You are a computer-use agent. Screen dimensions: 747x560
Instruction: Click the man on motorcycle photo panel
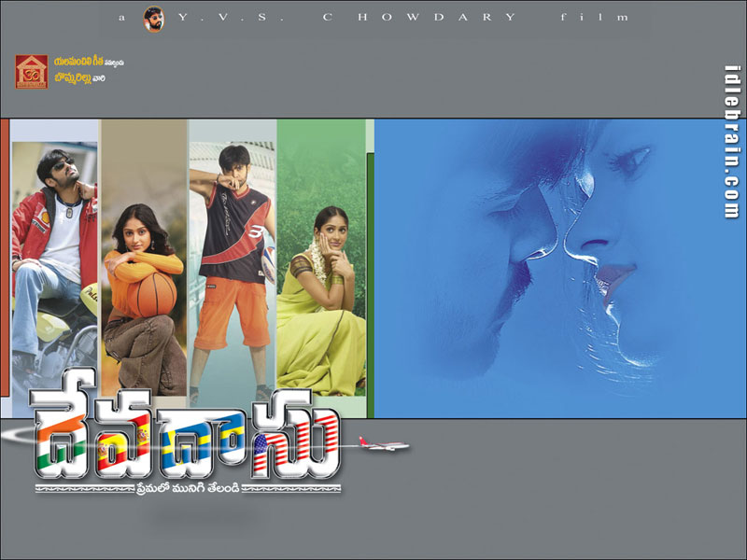pyautogui.click(x=54, y=267)
